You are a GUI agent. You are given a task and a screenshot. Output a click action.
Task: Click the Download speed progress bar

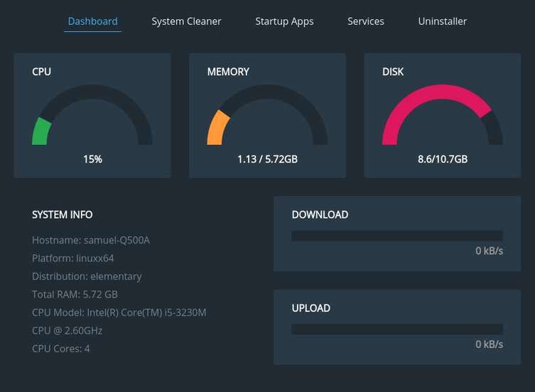pos(396,236)
